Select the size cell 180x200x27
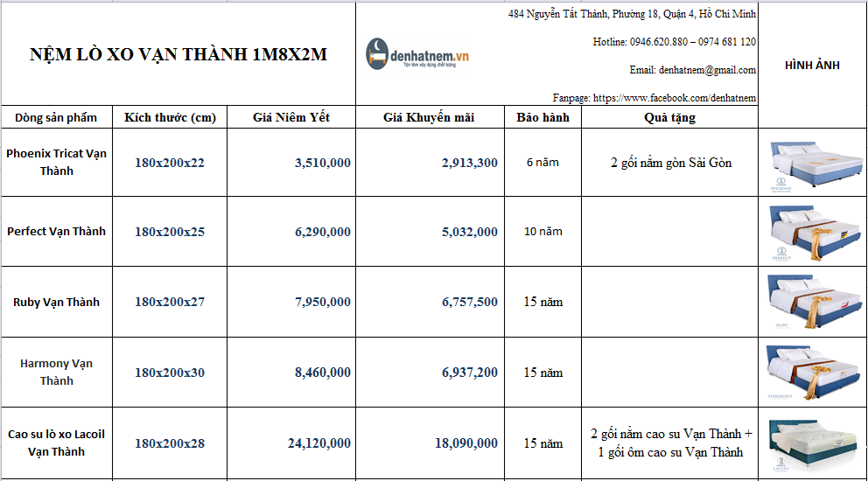This screenshot has height=481, width=868. 170,302
